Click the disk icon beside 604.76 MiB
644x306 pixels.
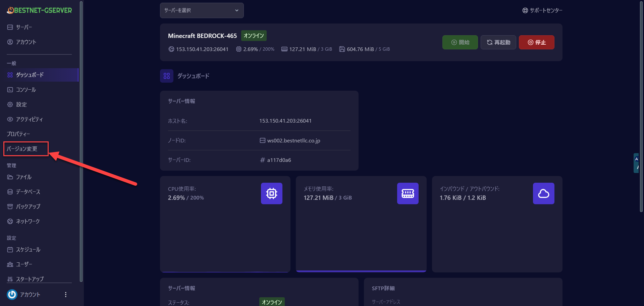coord(342,49)
